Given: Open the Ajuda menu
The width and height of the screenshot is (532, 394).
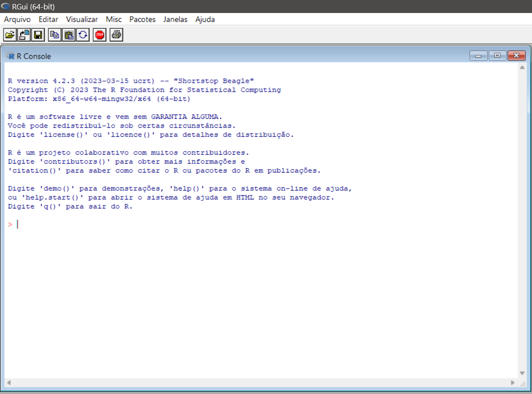Looking at the screenshot, I should [205, 19].
